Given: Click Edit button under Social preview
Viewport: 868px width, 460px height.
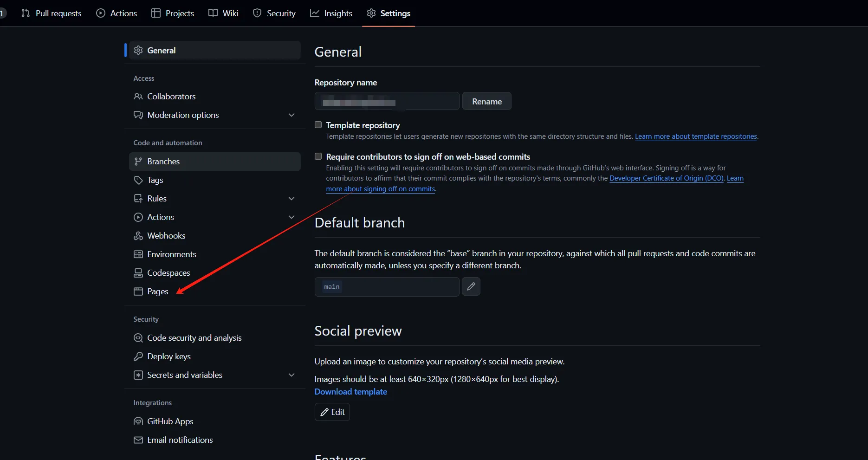Looking at the screenshot, I should (332, 412).
